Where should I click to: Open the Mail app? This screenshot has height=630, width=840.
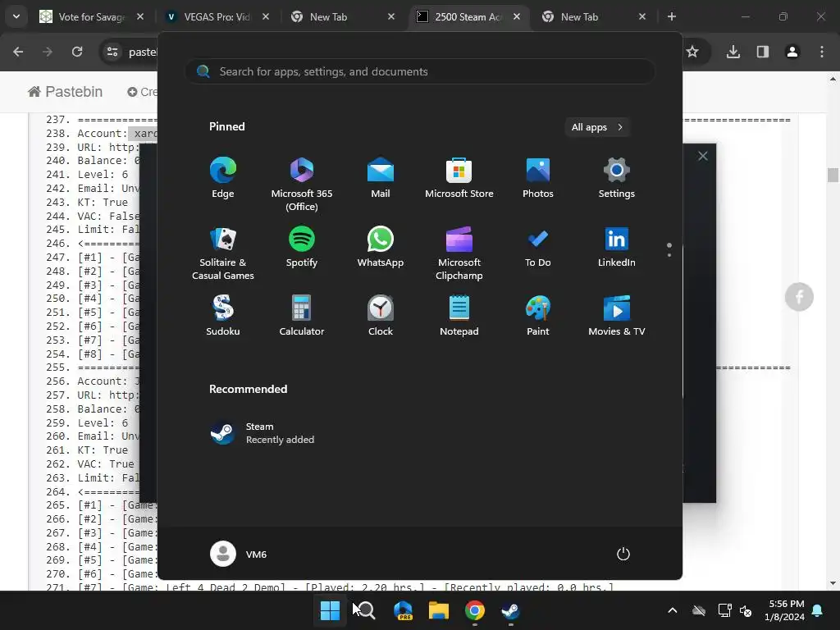click(x=381, y=178)
